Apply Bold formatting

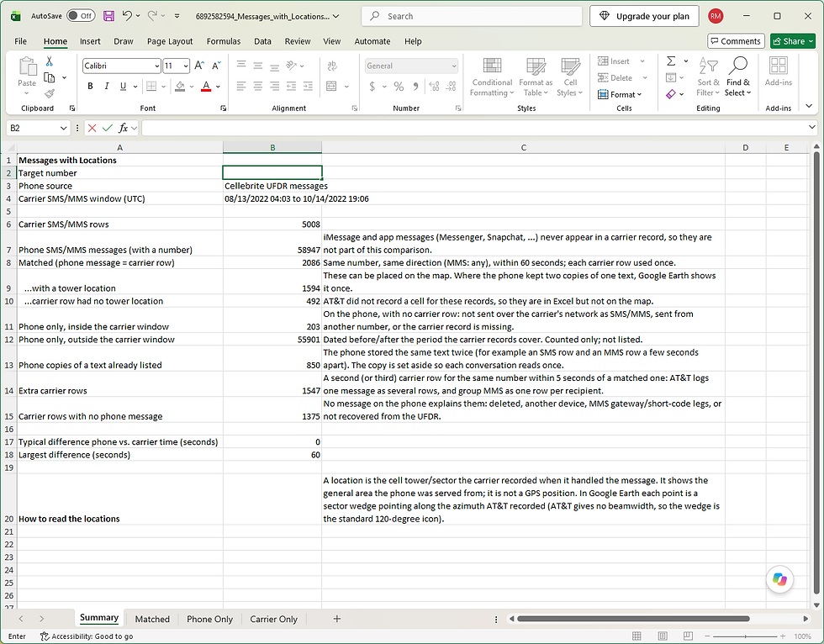coord(91,86)
